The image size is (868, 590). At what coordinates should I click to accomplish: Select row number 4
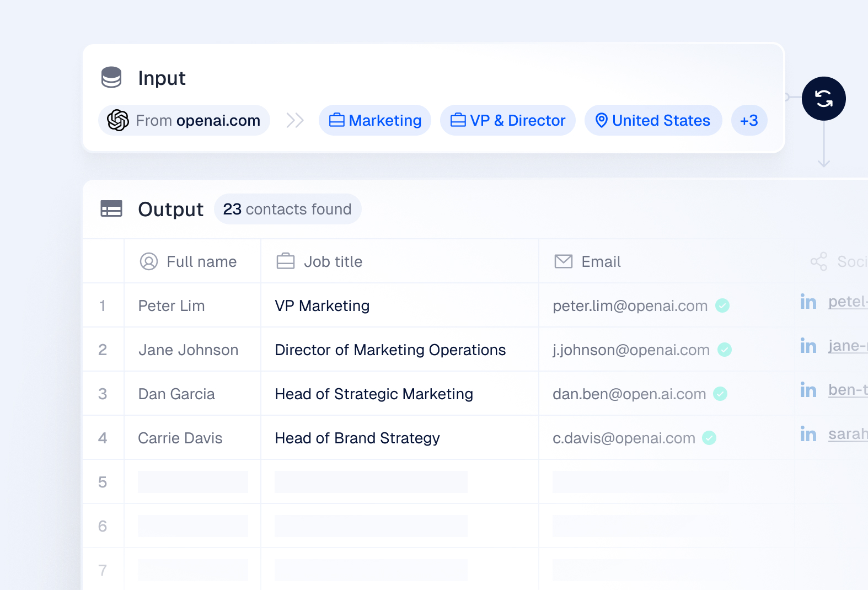point(103,438)
